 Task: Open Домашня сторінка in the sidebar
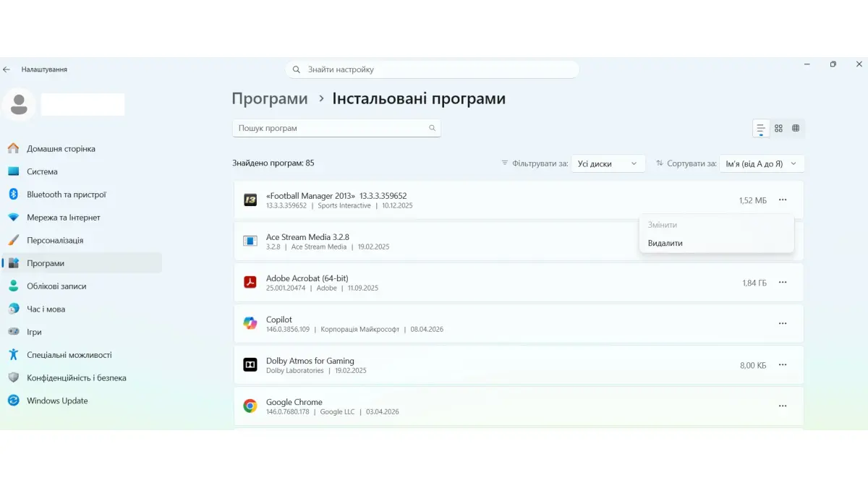coord(61,149)
